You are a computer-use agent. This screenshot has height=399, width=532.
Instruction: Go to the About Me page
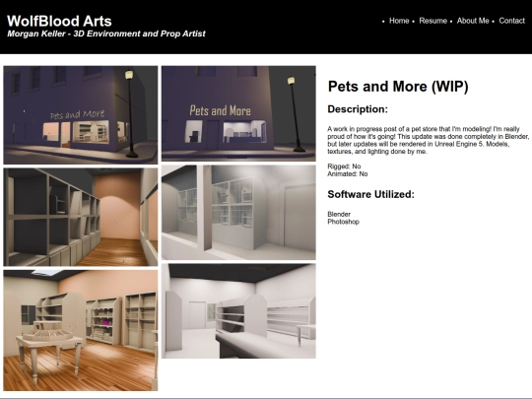473,21
